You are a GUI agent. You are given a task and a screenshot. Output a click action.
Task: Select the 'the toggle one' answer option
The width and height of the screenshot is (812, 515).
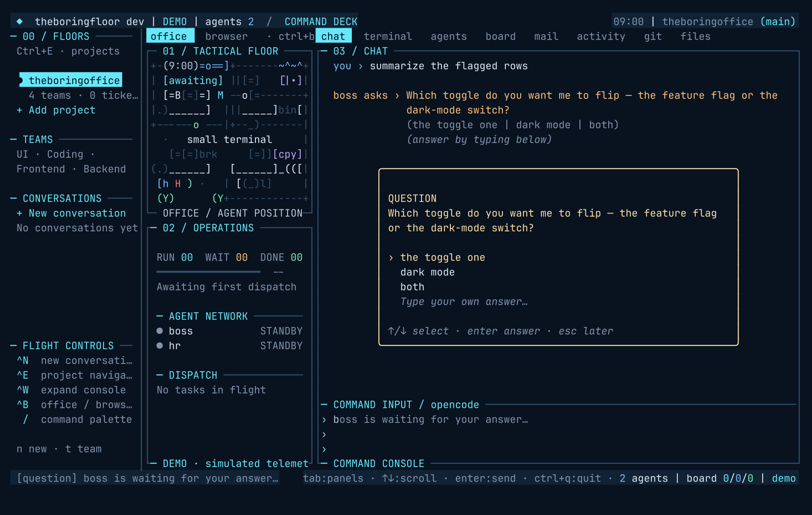pos(442,257)
